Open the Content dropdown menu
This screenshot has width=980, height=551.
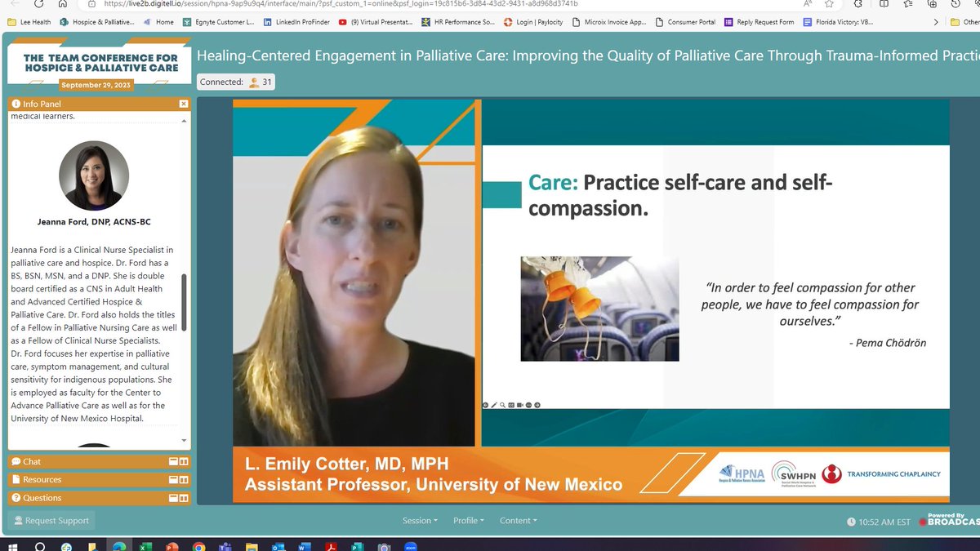pos(518,520)
